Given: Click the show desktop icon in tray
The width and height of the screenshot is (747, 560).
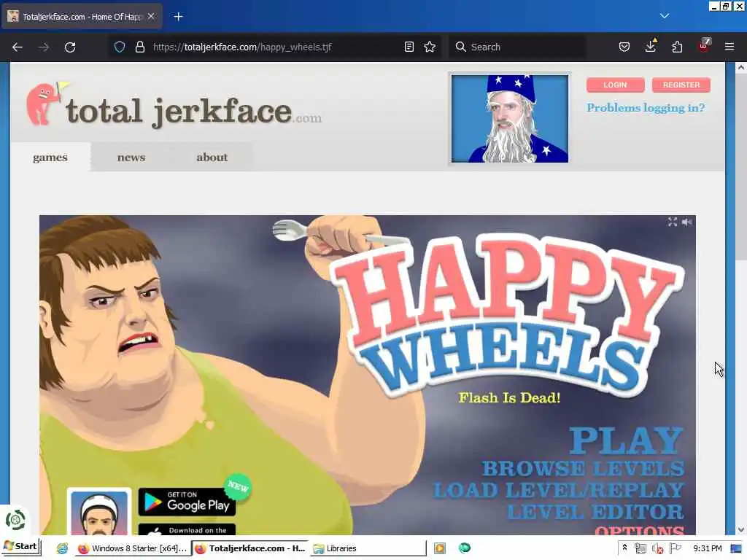Looking at the screenshot, I should point(736,548).
